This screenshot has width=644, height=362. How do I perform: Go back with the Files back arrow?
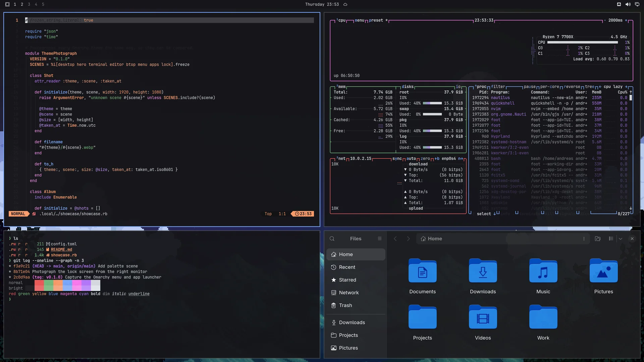pos(395,239)
